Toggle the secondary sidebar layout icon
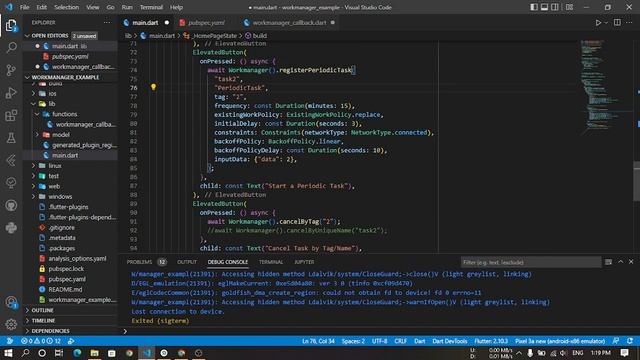 click(555, 7)
